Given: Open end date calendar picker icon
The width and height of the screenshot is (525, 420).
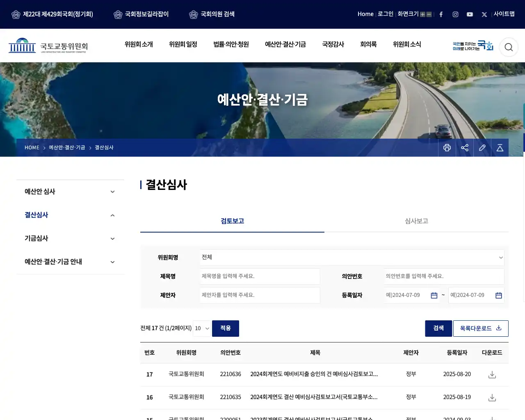Looking at the screenshot, I should 499,295.
